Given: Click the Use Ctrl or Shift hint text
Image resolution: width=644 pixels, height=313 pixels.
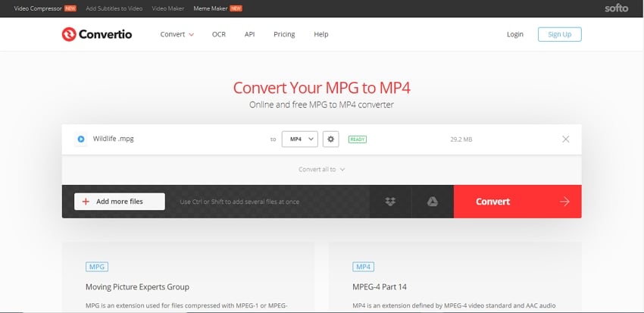Looking at the screenshot, I should coord(239,202).
